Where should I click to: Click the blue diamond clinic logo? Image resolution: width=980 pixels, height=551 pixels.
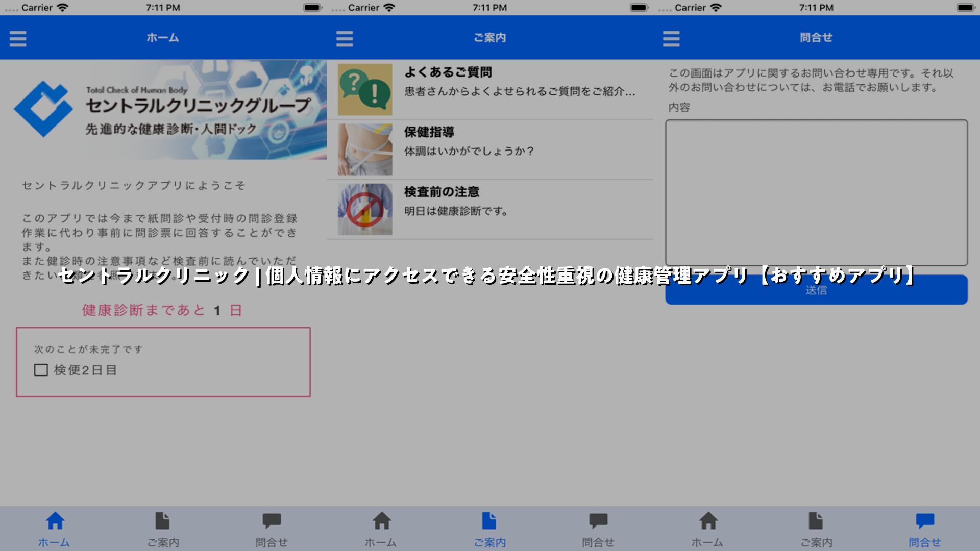point(43,109)
